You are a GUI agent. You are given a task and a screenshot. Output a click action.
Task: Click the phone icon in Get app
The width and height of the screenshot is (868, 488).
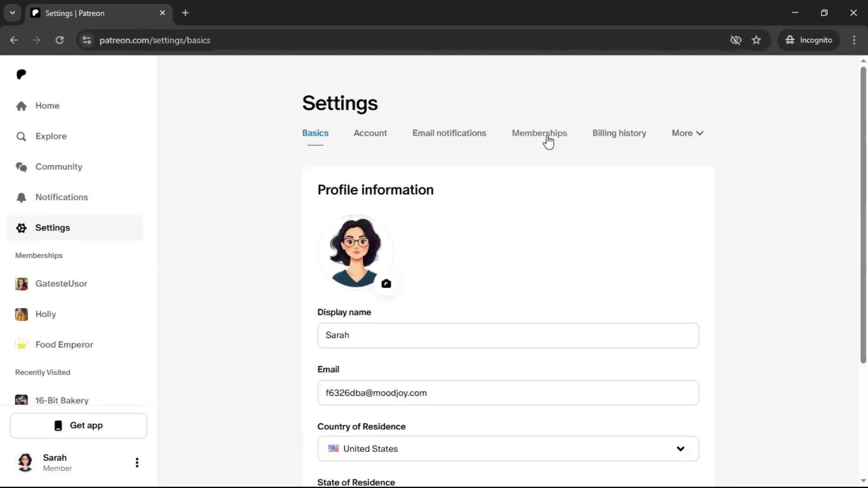[x=58, y=426]
